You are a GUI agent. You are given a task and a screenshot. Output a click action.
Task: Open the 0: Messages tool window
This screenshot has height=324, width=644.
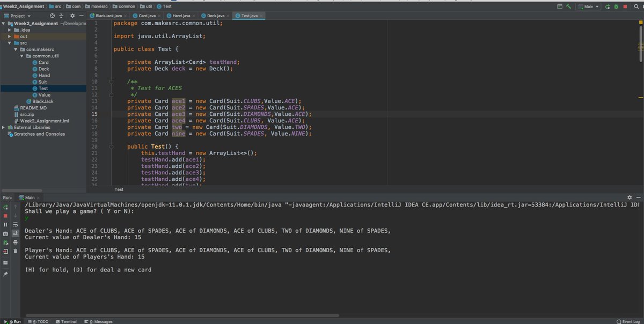[98, 321]
